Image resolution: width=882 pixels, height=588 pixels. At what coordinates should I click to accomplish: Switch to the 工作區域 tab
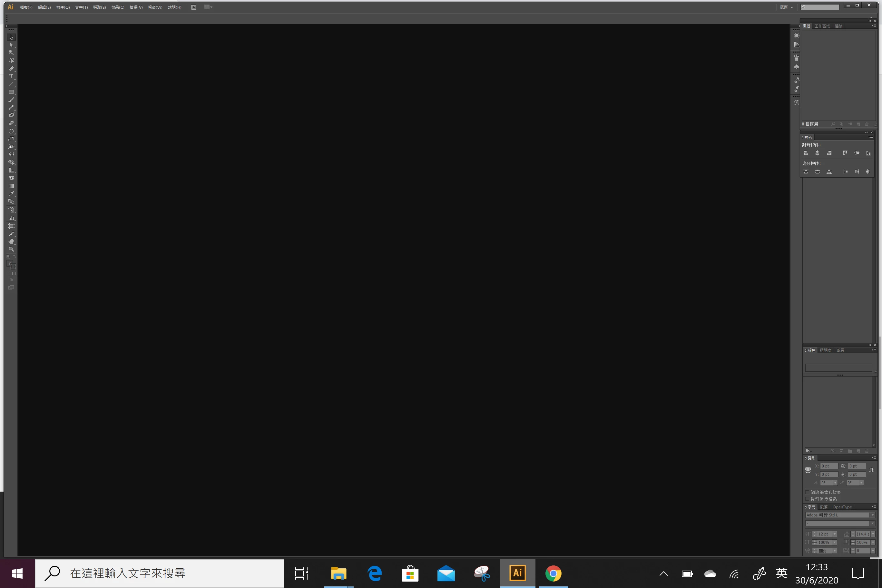[x=822, y=26]
